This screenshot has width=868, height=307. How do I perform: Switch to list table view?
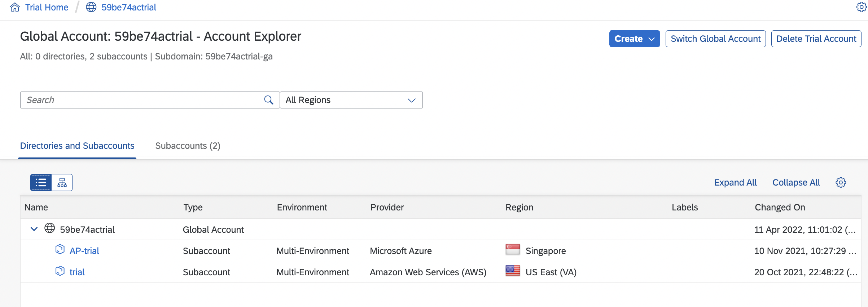[41, 183]
